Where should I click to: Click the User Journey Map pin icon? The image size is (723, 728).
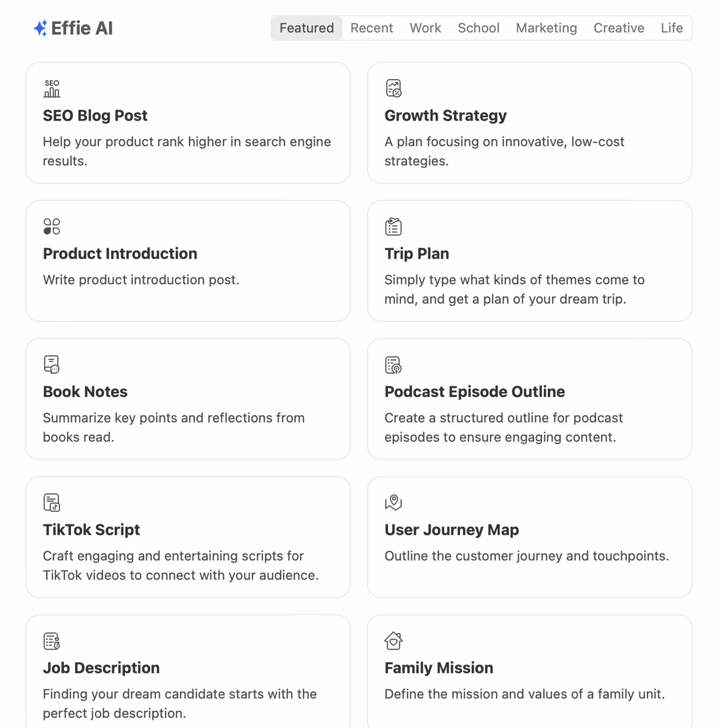(x=393, y=503)
